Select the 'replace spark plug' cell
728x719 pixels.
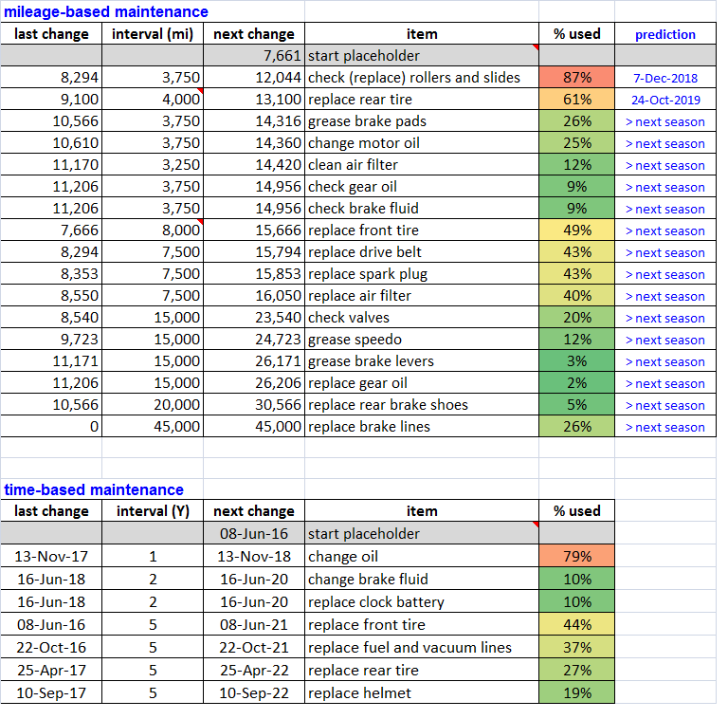tap(422, 274)
